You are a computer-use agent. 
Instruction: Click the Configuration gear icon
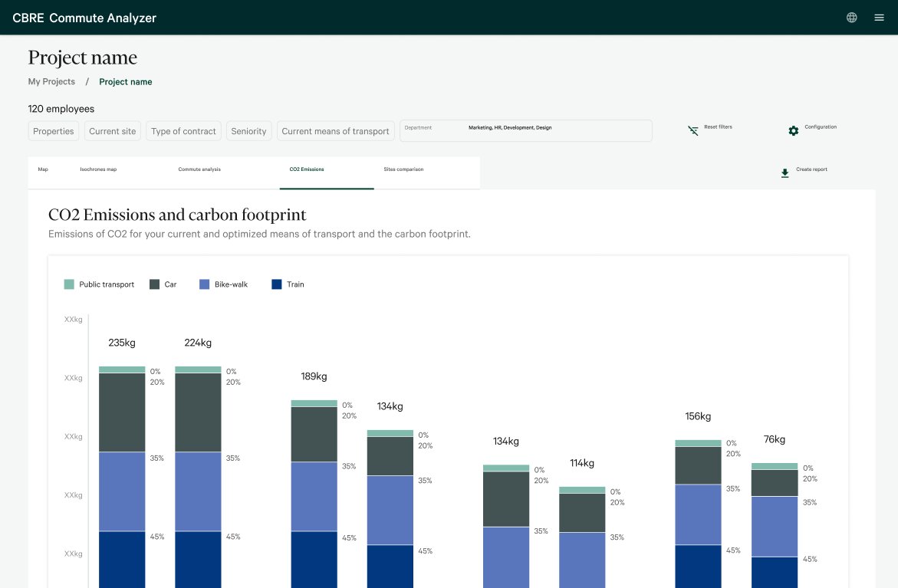[793, 131]
